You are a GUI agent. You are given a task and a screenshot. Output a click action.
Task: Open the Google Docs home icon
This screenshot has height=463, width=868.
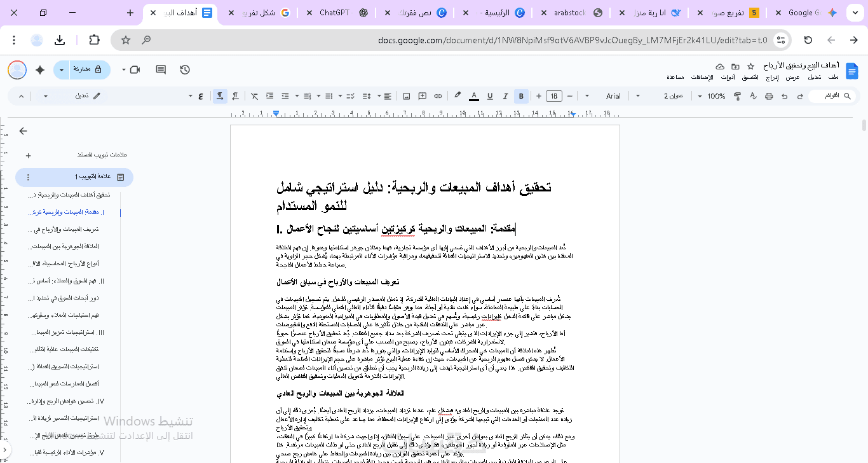(x=852, y=70)
